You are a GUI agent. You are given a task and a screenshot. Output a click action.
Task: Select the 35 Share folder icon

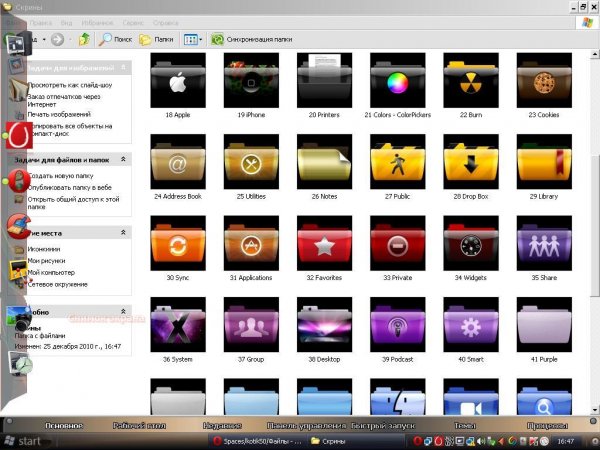click(544, 243)
